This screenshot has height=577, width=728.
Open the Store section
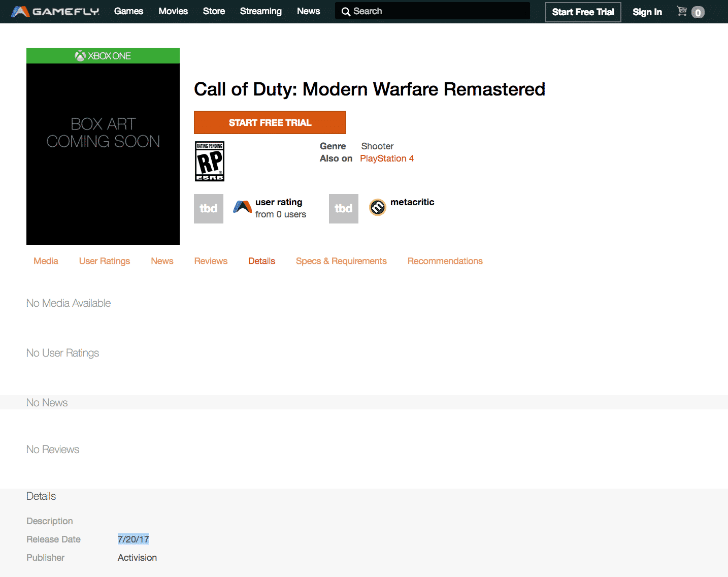pos(214,11)
